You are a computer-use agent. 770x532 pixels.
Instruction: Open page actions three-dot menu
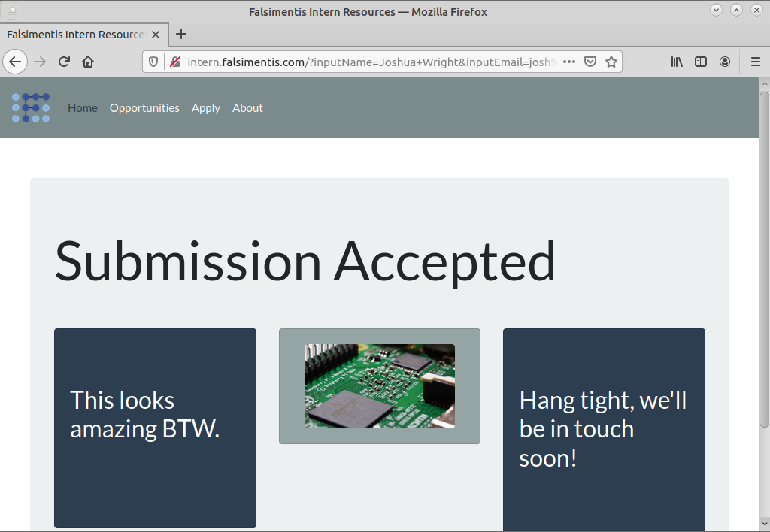tap(568, 62)
